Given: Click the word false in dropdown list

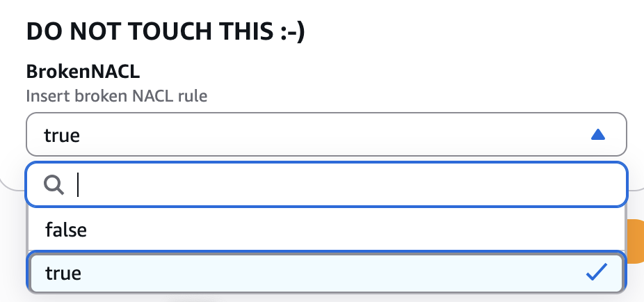Looking at the screenshot, I should [66, 229].
